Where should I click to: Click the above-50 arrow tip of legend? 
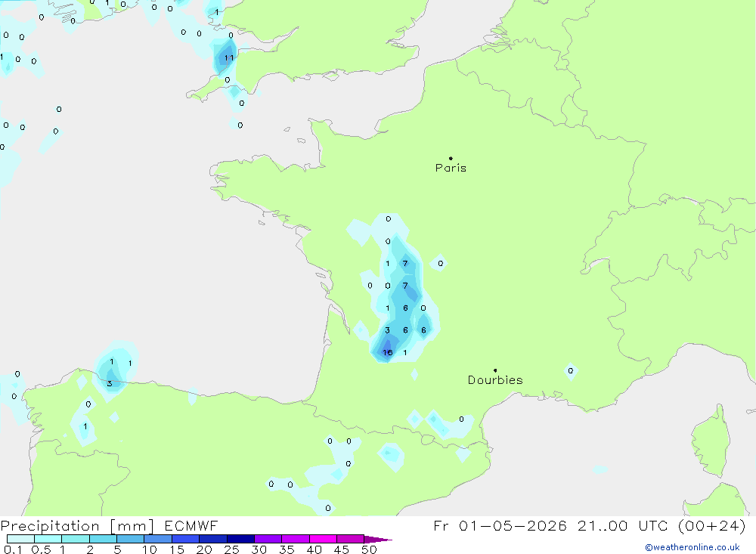point(377,540)
